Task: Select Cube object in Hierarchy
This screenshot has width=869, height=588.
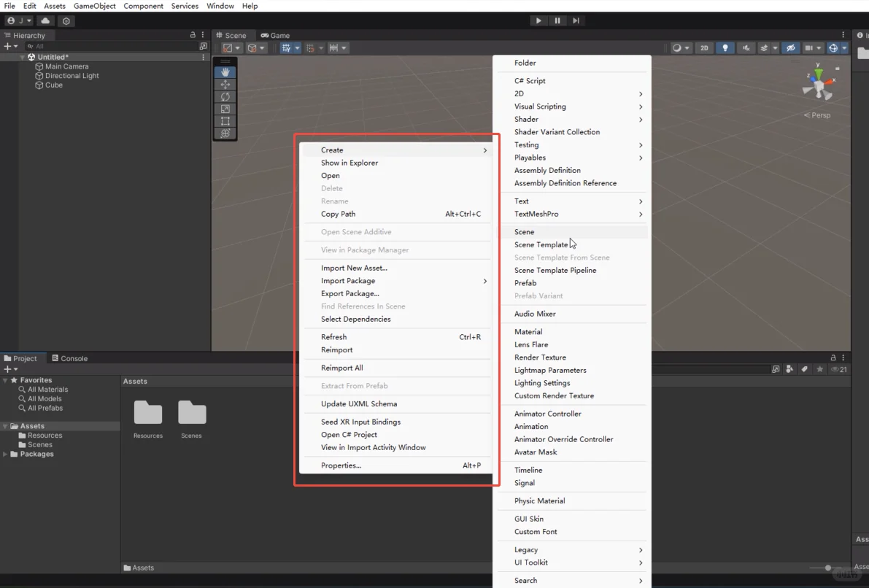Action: (53, 85)
